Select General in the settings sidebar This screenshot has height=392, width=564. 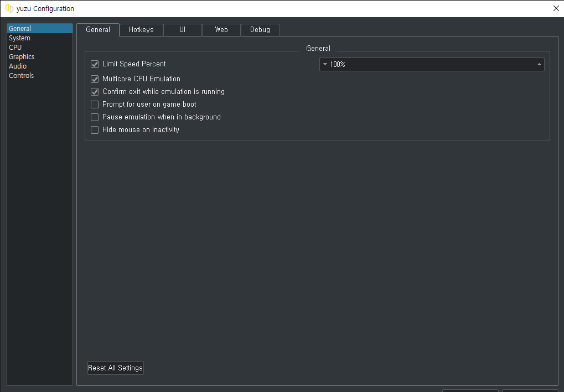click(x=39, y=28)
